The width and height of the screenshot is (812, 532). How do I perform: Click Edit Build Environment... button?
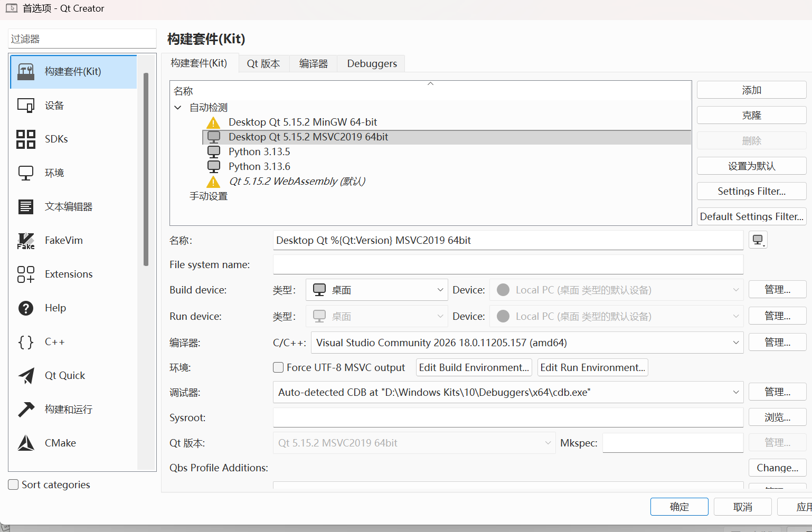pyautogui.click(x=474, y=367)
